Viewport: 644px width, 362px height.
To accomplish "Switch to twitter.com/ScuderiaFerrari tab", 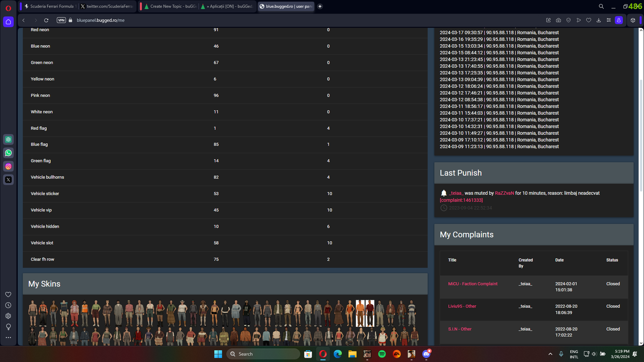I will 107,7.
